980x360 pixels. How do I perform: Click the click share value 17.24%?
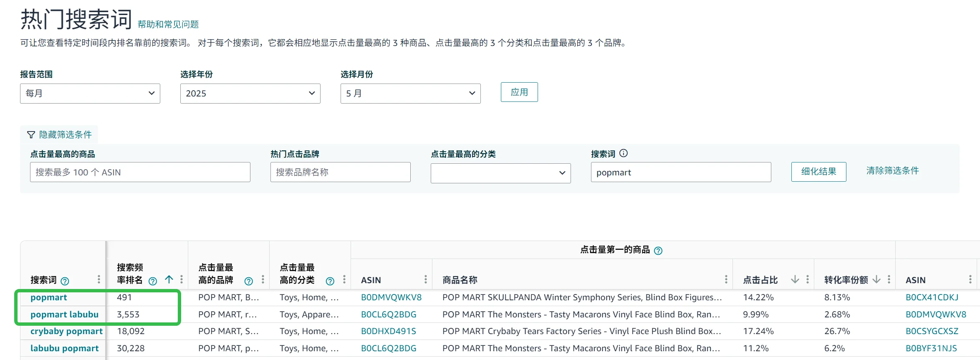pos(758,331)
